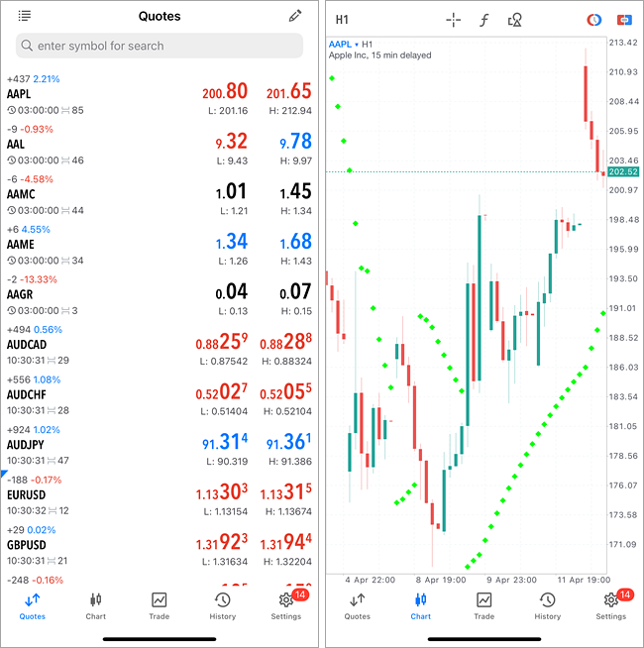
Task: Click the symbol search field
Action: click(160, 46)
